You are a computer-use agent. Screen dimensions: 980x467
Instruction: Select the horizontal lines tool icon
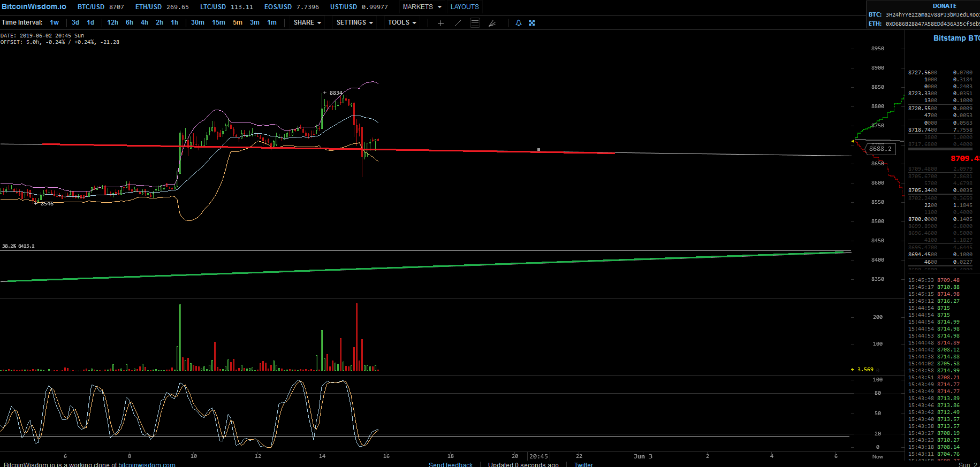coord(475,23)
